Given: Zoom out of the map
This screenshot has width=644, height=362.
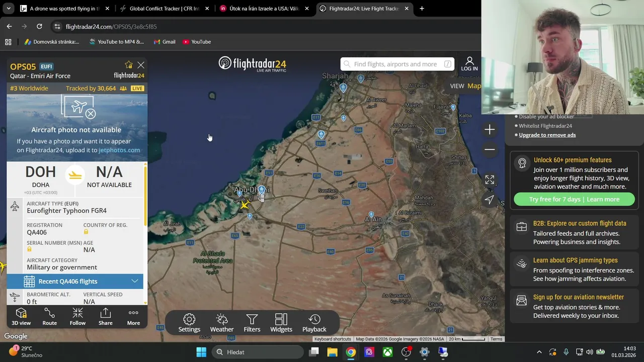Looking at the screenshot, I should [x=490, y=149].
